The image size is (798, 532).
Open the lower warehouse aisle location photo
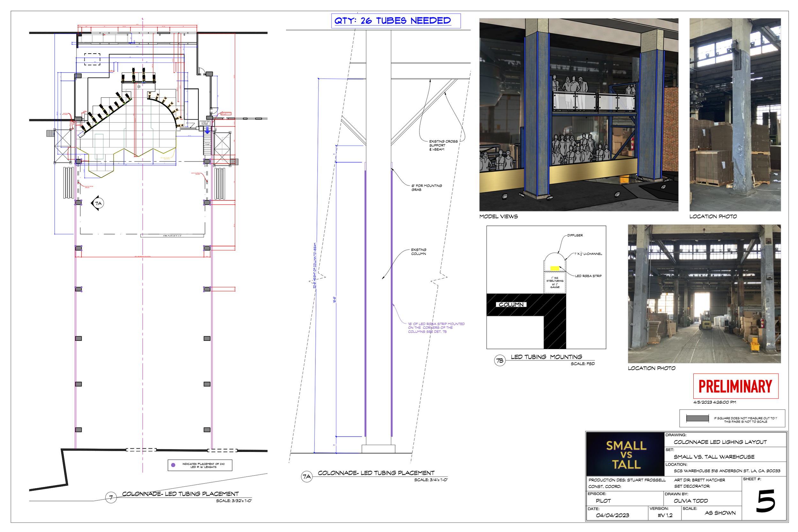(x=704, y=294)
